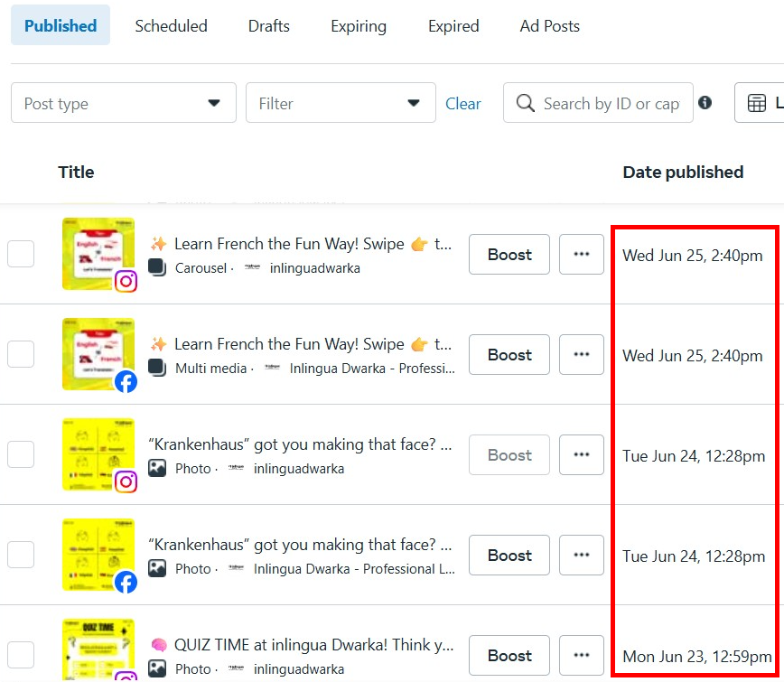Open Krankenhaus title on inlinguadwarka Instagram row
The width and height of the screenshot is (784, 682).
tap(301, 444)
